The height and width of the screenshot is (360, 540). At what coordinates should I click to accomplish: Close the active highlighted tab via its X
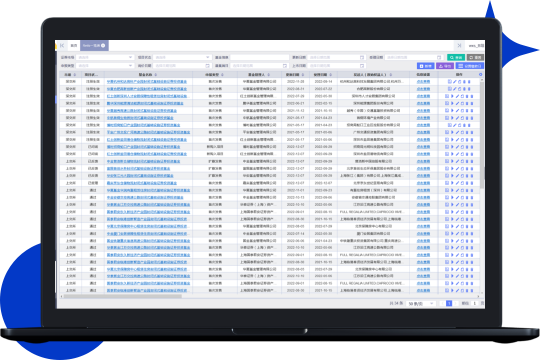coord(103,45)
